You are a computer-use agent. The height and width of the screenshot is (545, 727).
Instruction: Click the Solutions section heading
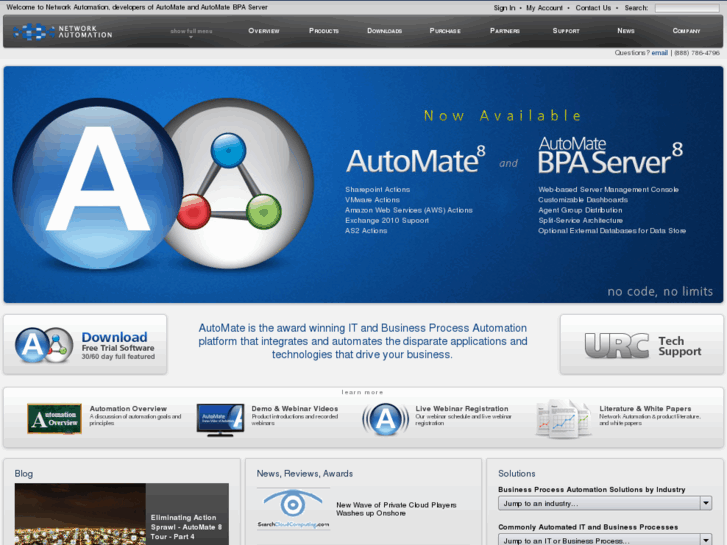click(517, 474)
